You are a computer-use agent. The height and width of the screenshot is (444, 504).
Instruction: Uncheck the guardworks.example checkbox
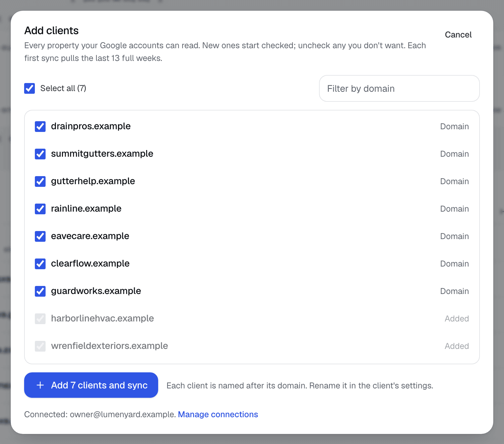[x=40, y=291]
